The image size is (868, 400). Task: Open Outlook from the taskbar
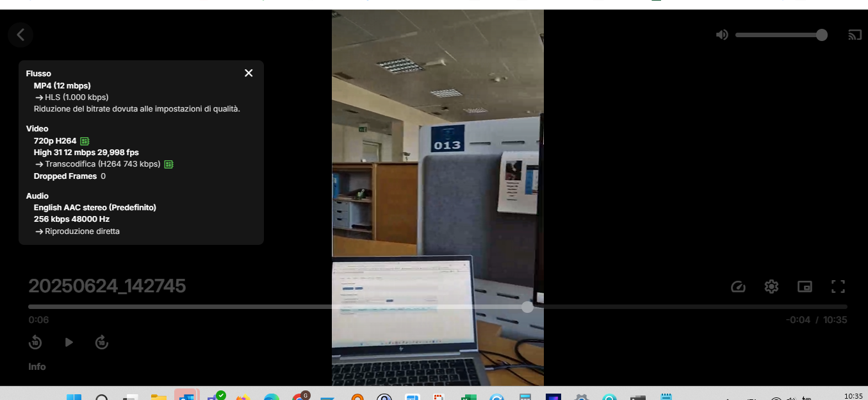(x=186, y=396)
